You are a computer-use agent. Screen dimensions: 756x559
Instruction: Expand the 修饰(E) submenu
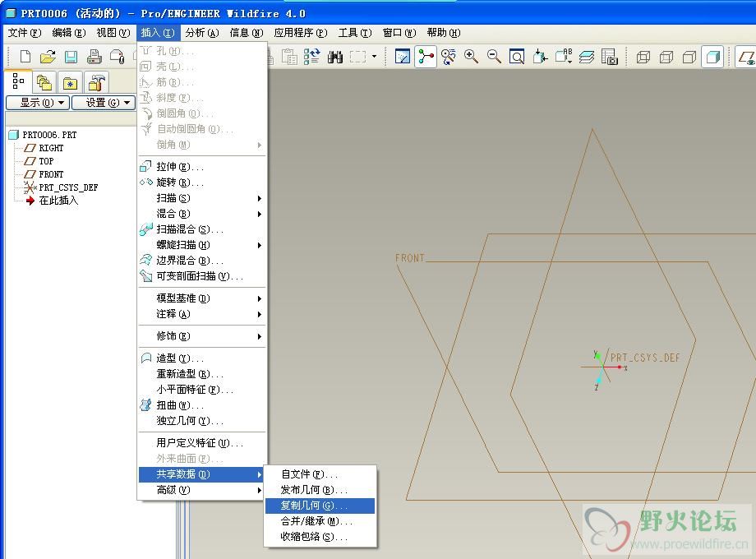[202, 336]
